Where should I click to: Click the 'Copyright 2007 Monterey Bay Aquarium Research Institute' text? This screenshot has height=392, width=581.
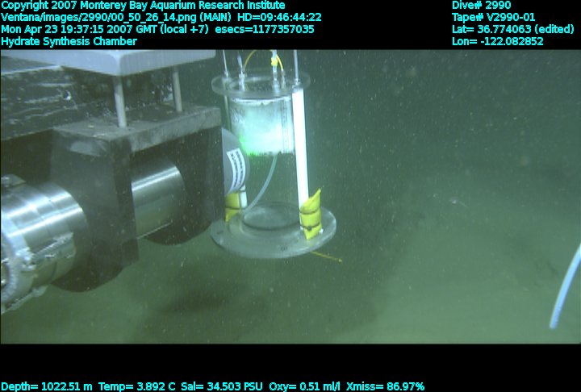(143, 6)
